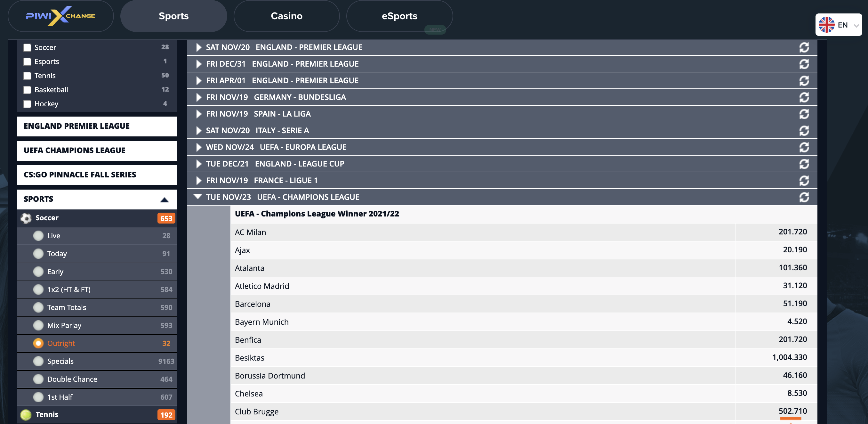Image resolution: width=868 pixels, height=424 pixels.
Task: Refresh the Germany Bundesliga row
Action: (804, 97)
